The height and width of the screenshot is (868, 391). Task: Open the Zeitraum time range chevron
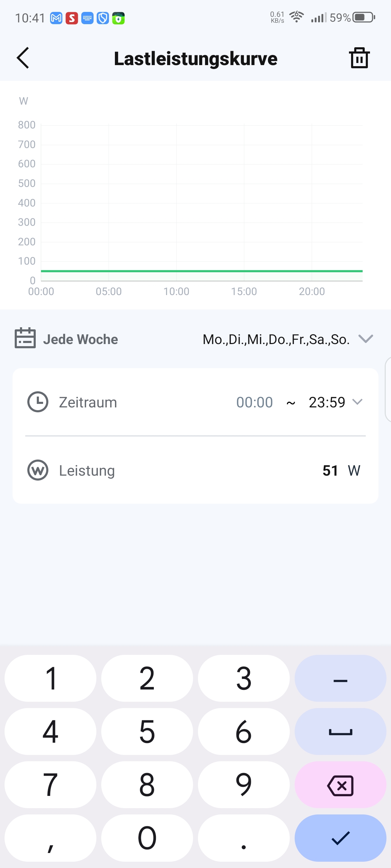(x=357, y=402)
